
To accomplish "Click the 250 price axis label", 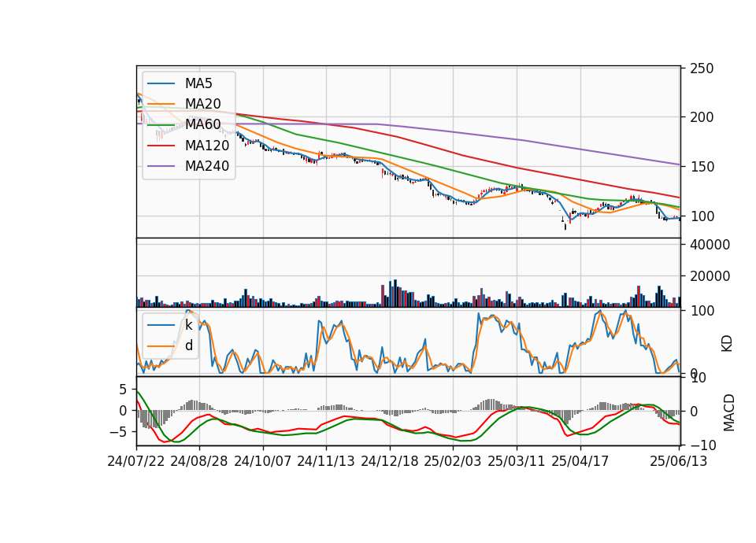I will 702,68.
